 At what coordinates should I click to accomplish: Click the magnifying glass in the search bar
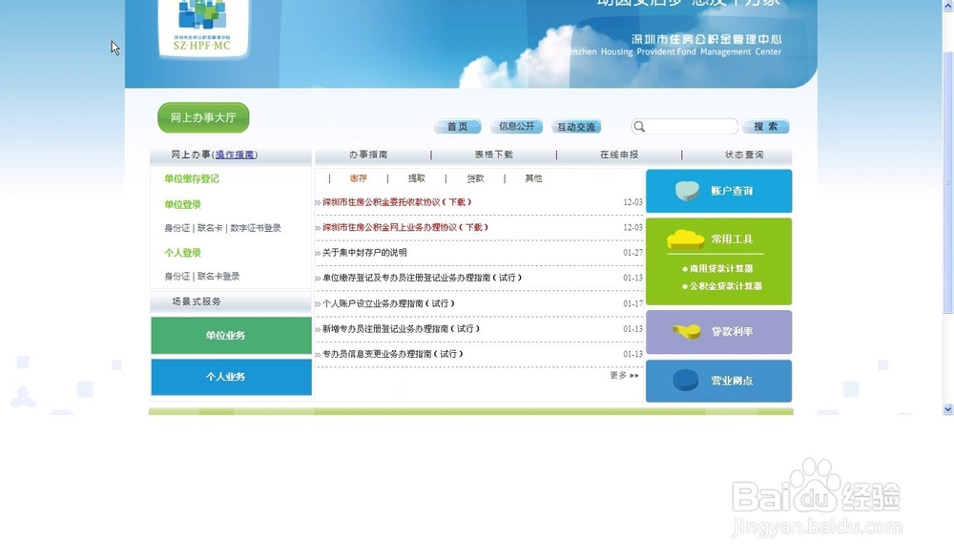[641, 125]
